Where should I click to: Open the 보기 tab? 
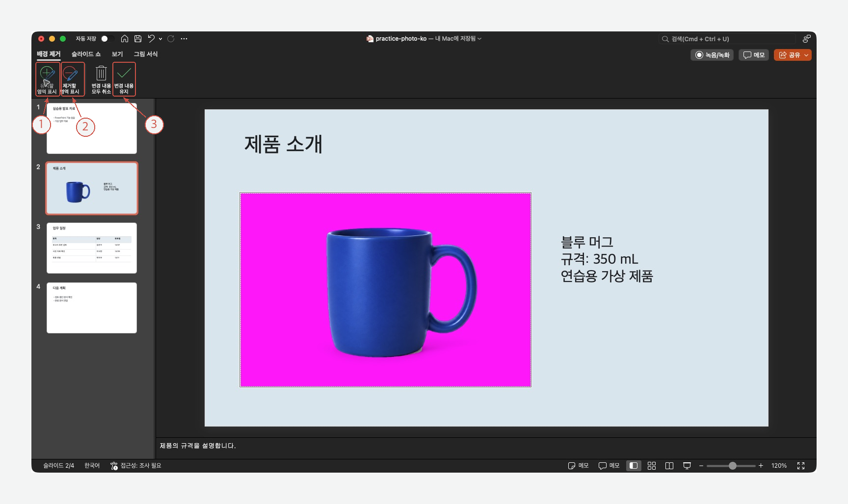(x=117, y=54)
